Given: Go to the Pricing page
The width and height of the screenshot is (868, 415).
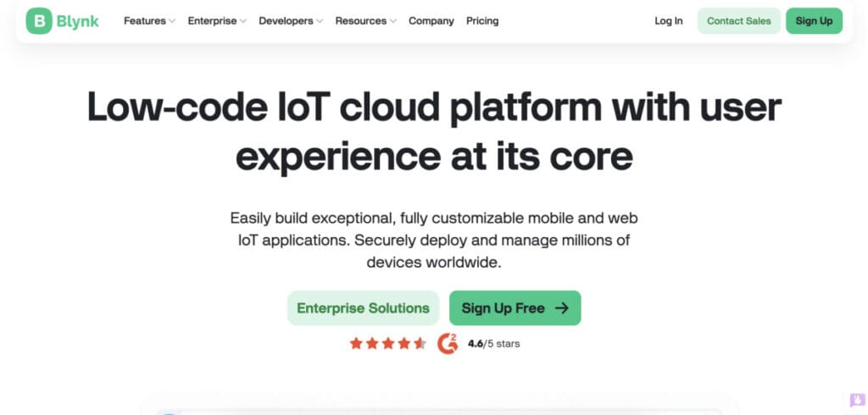Looking at the screenshot, I should 482,21.
